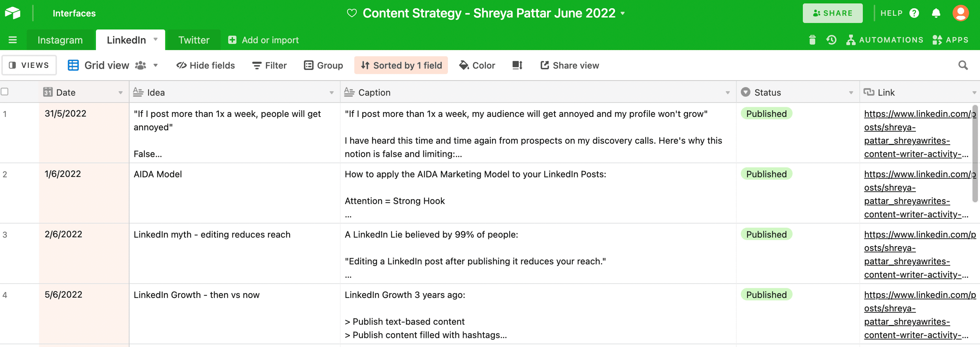This screenshot has width=980, height=347.
Task: Click the Status field select icon
Action: 746,92
